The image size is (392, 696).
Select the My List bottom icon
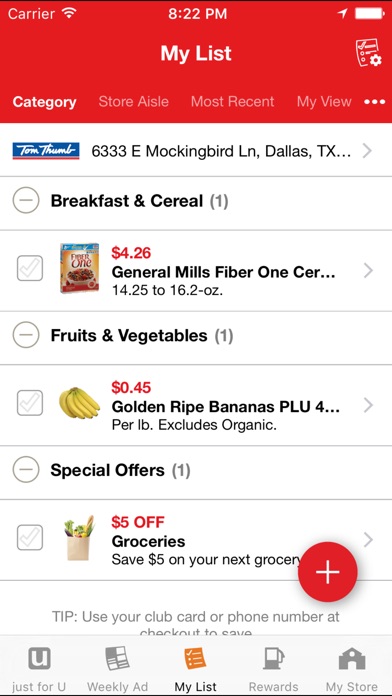click(x=196, y=659)
